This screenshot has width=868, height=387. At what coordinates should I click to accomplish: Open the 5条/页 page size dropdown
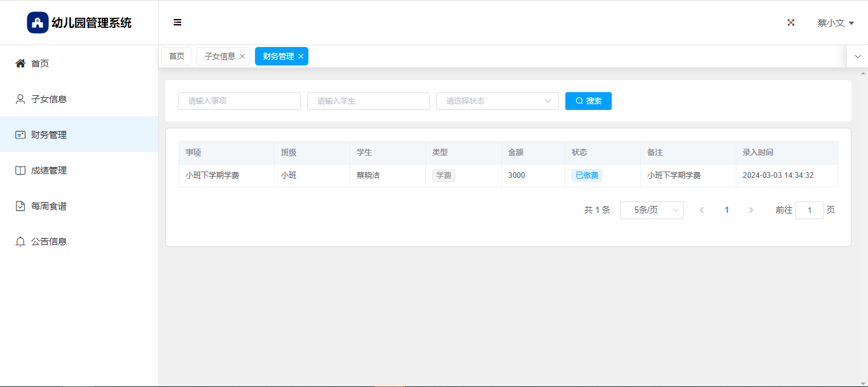coord(651,210)
